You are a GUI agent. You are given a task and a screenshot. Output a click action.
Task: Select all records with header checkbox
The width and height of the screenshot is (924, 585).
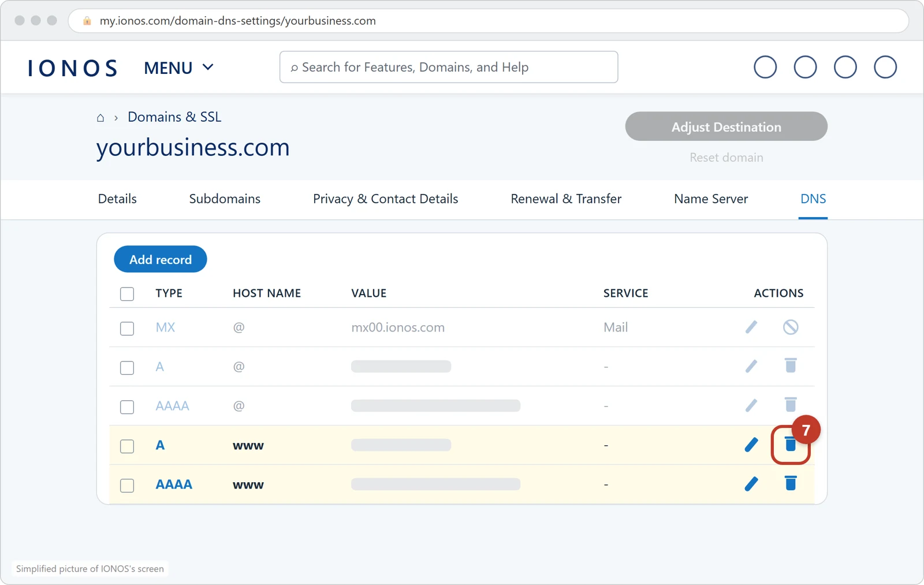127,294
